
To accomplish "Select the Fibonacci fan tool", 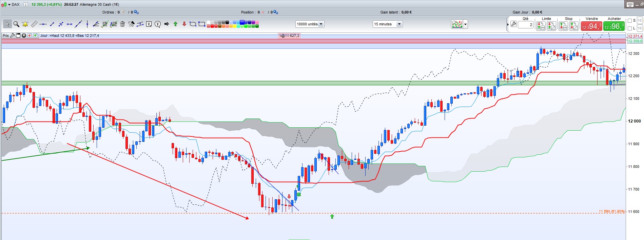I will click(96, 24).
